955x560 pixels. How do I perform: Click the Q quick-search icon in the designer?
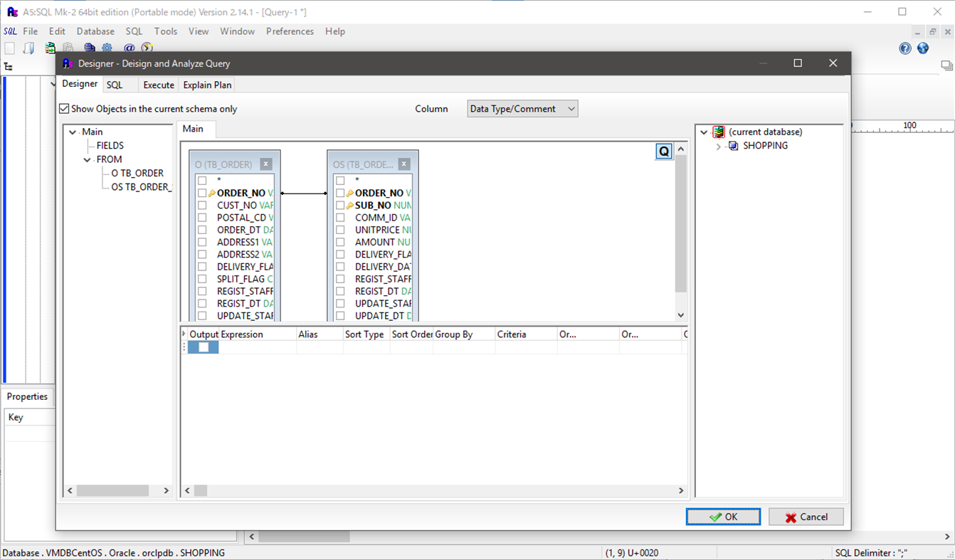click(x=663, y=151)
